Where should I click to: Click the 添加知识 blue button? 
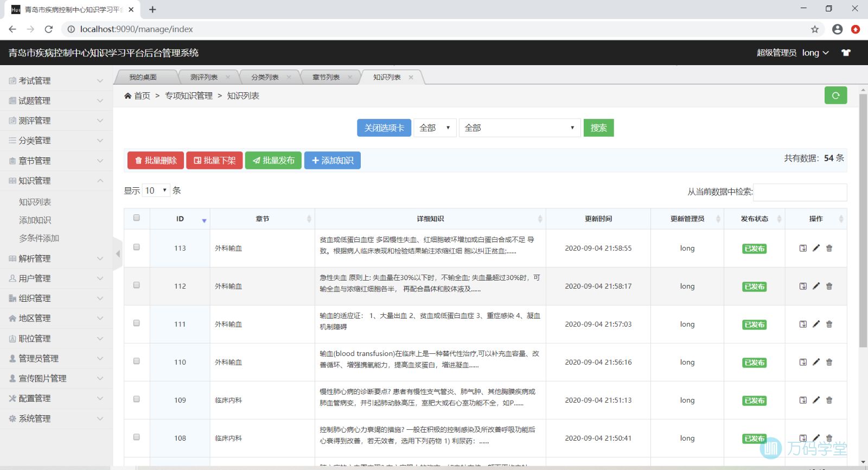[x=333, y=160]
